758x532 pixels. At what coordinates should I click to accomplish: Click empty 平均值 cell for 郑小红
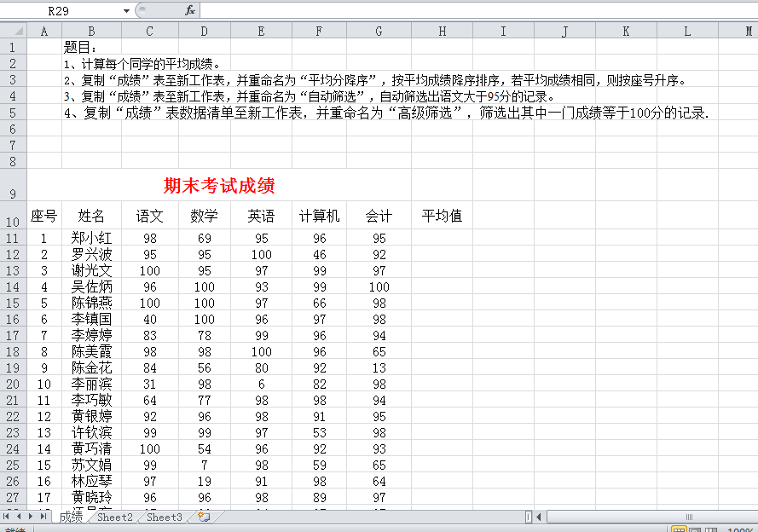442,238
